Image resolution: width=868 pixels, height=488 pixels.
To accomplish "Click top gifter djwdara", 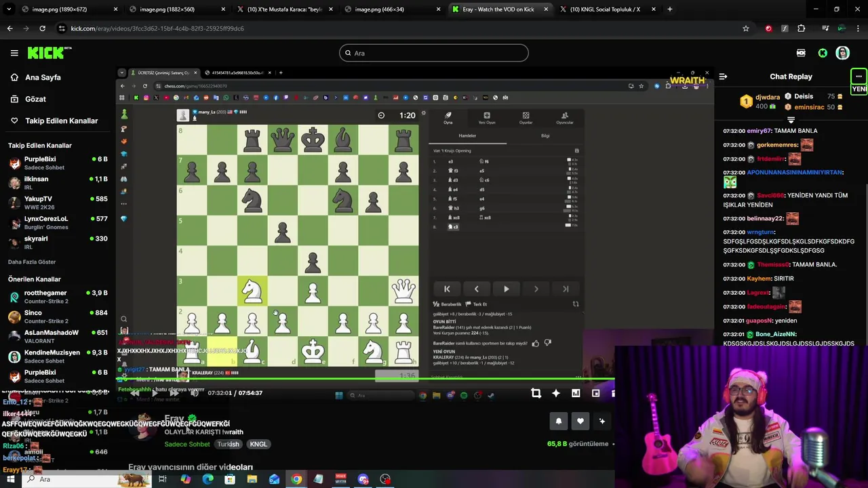I will coord(768,97).
